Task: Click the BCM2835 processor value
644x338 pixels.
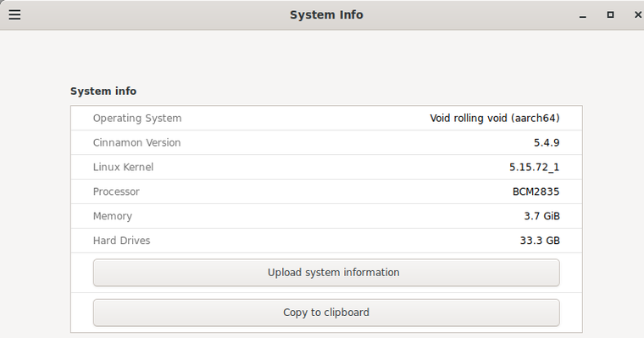Action: [x=536, y=191]
